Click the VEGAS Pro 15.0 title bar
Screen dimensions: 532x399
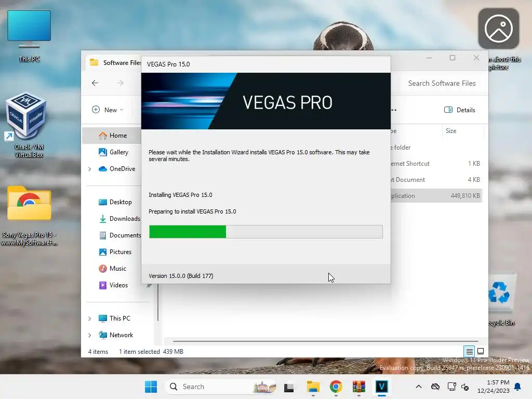click(x=266, y=64)
